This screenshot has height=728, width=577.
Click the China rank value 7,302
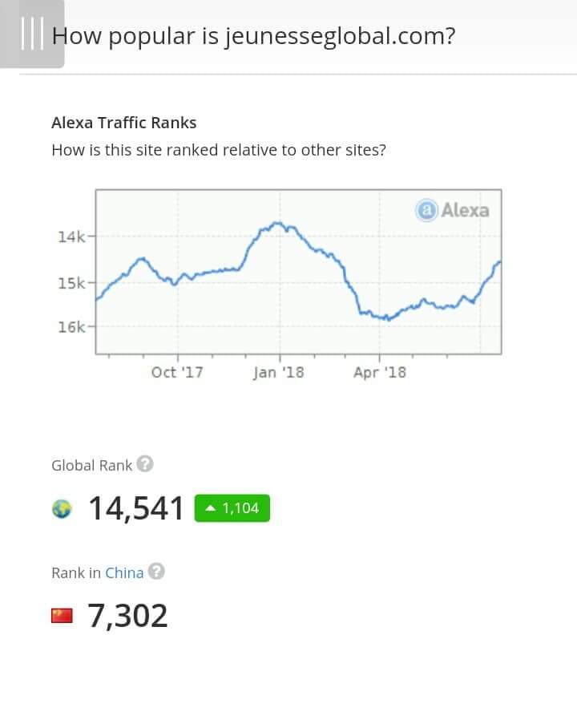pos(128,616)
